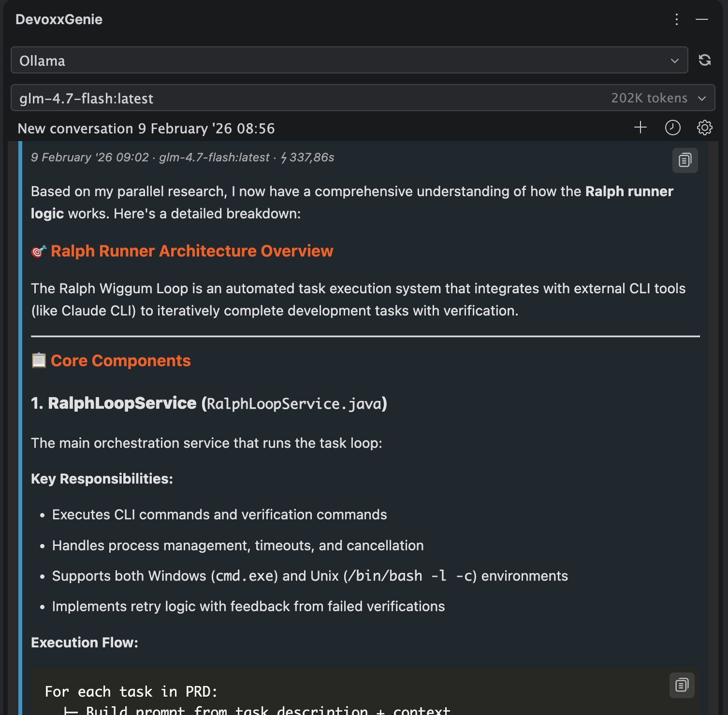Open conversation history via the clock icon

pos(672,128)
